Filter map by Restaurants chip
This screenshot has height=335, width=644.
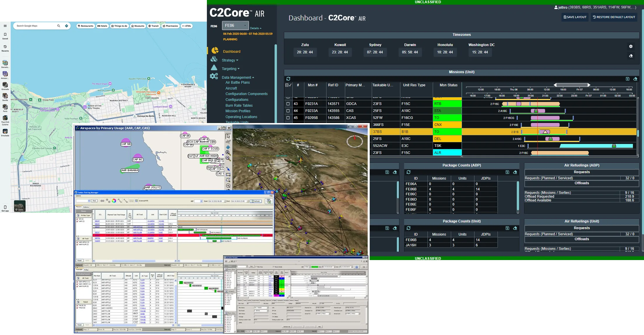pos(85,26)
